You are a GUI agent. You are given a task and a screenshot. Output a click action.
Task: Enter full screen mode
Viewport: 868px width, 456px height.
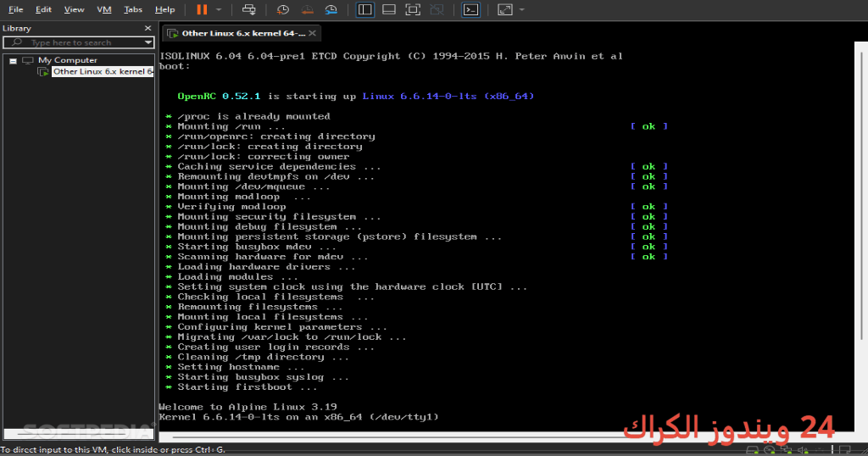coord(413,9)
